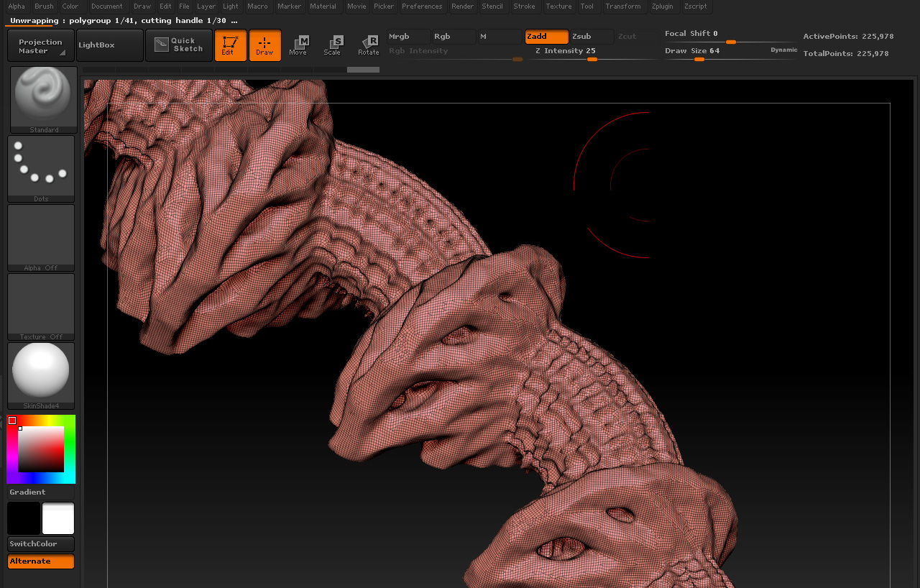Select the Scale transform tool

333,45
